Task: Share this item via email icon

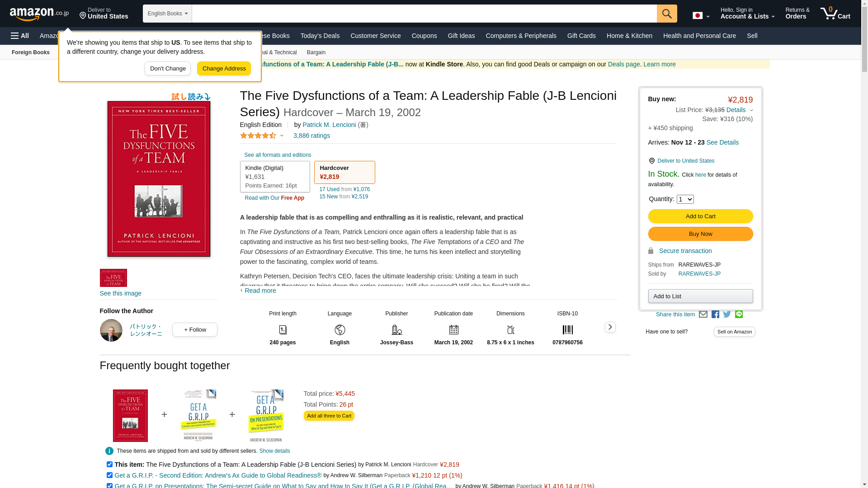Action: tap(703, 314)
